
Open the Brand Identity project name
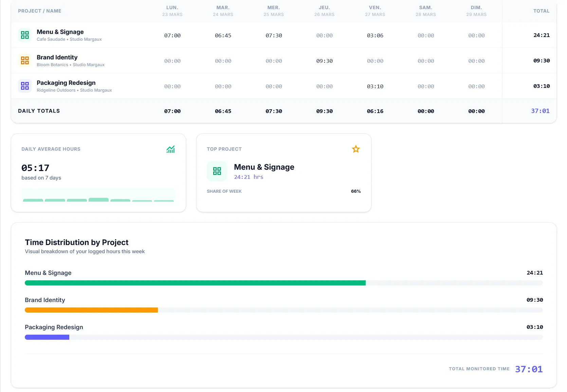coord(57,57)
